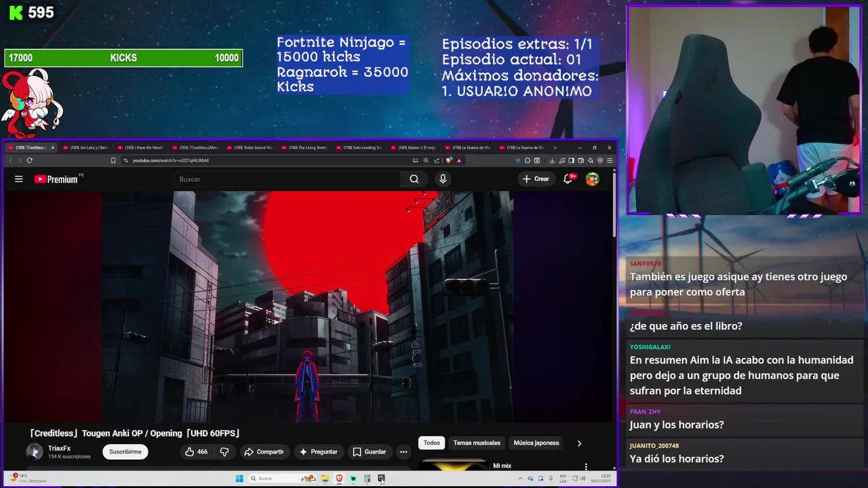Viewport: 868px width, 488px height.
Task: Start voice search with microphone icon
Action: tap(443, 179)
